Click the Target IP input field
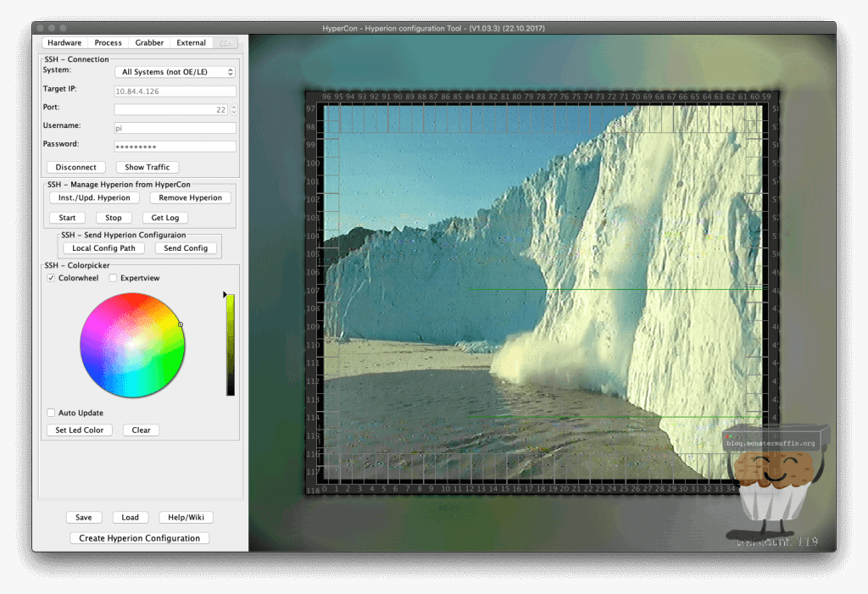The width and height of the screenshot is (868, 594). pos(175,91)
